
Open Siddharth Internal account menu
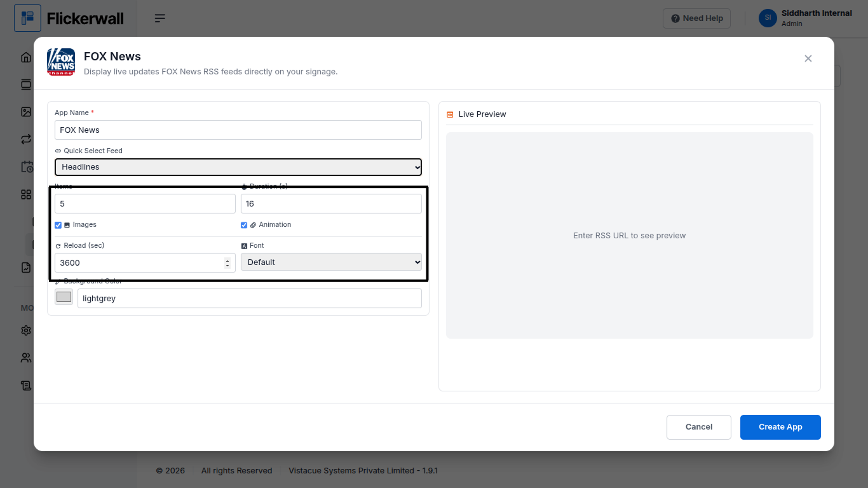806,18
